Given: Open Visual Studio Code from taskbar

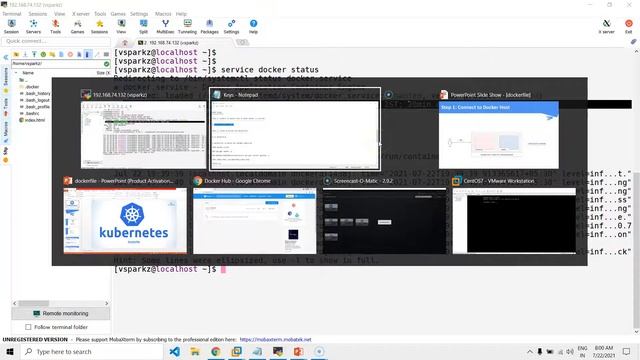Looking at the screenshot, I should coord(175,351).
